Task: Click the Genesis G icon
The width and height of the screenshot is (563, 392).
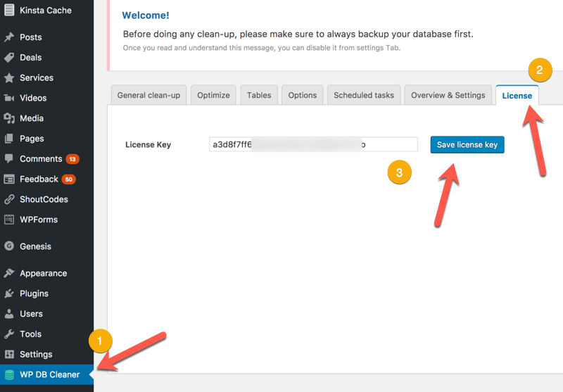Action: pyautogui.click(x=9, y=246)
